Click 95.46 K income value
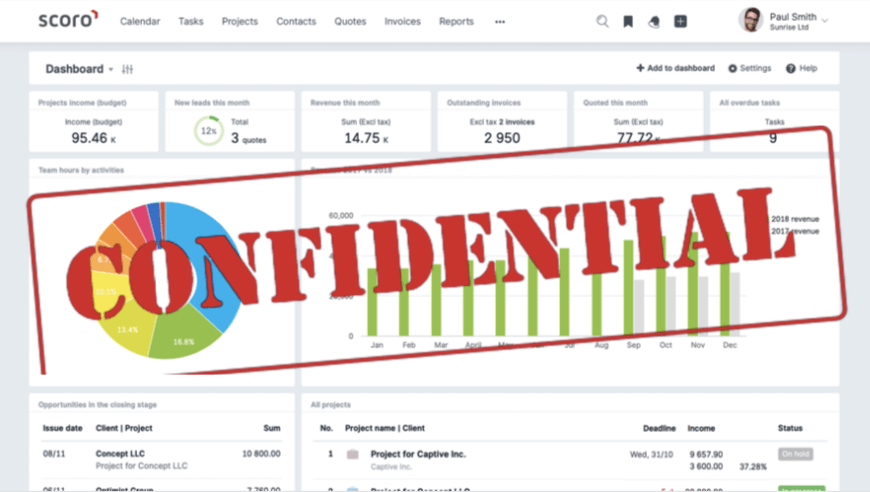870x492 pixels. [94, 138]
